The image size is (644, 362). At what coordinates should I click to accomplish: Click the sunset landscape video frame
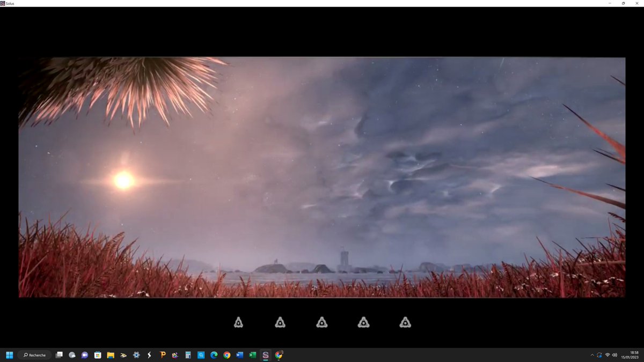click(x=322, y=177)
